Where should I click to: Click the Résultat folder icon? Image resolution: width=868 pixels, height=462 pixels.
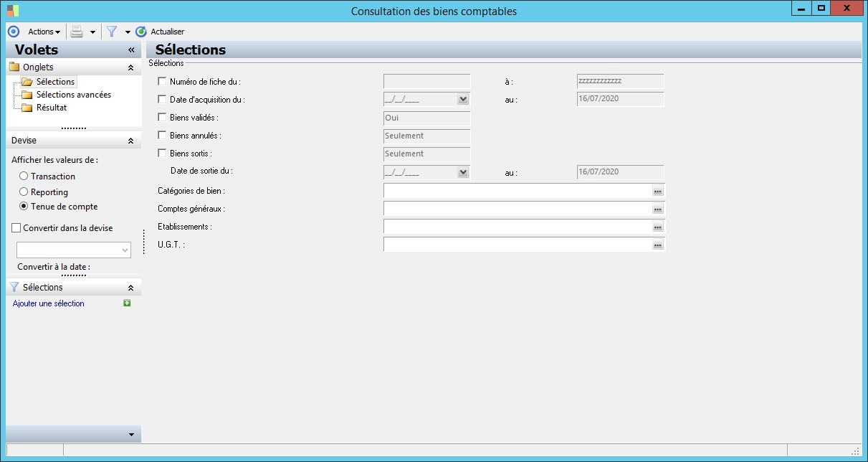pyautogui.click(x=27, y=108)
